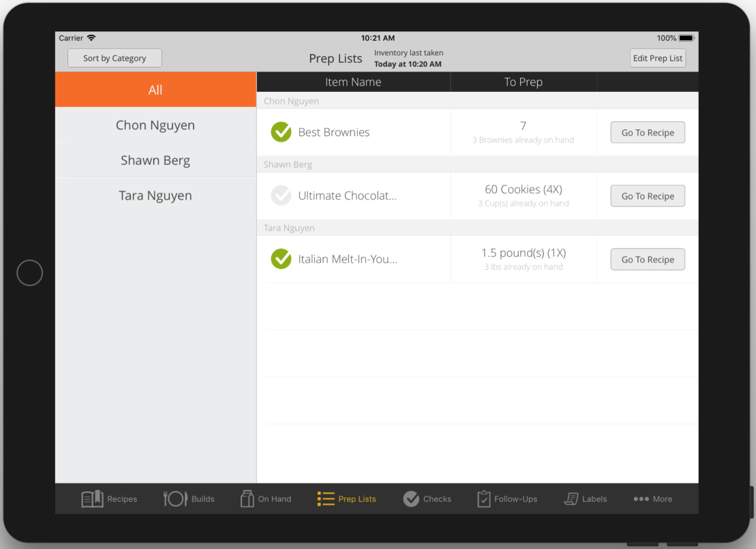The image size is (756, 549).
Task: Open the Checks section
Action: click(427, 499)
